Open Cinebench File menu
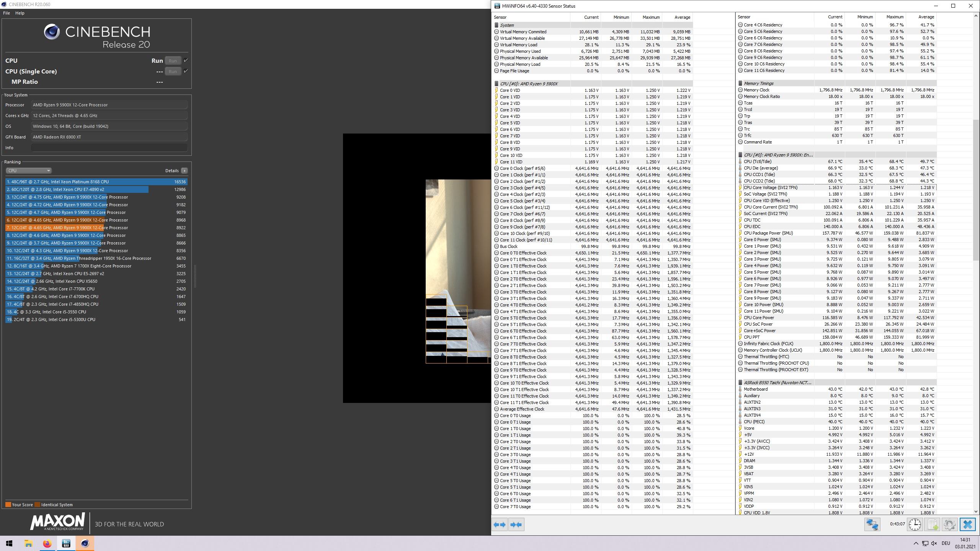 [x=7, y=13]
